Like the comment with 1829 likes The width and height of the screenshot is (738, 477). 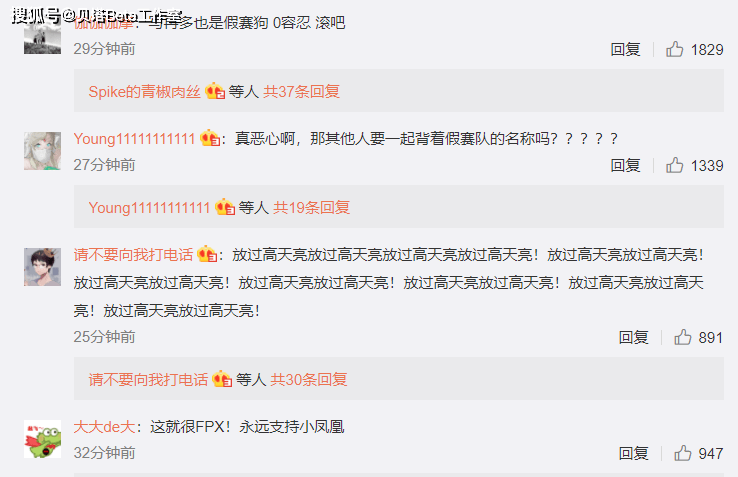(674, 49)
